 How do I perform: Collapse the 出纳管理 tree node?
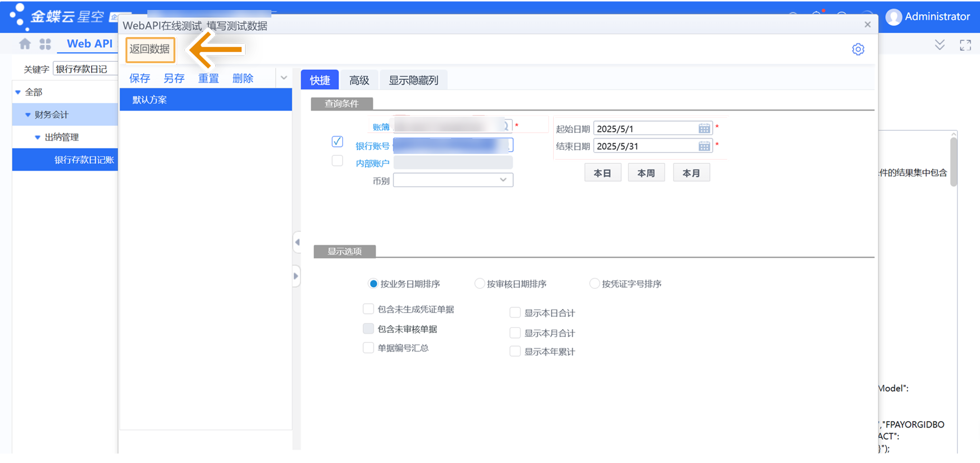click(38, 137)
